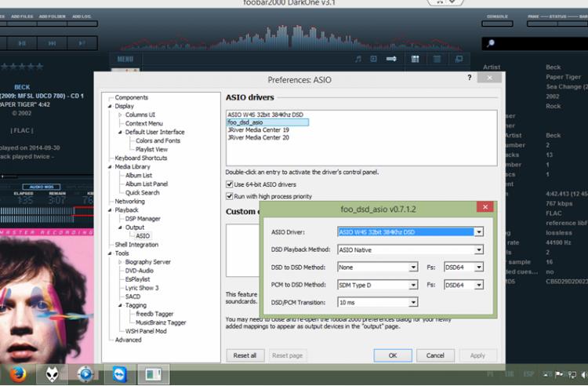Click the Preferences help question mark
The height and width of the screenshot is (386, 588).
(x=470, y=77)
